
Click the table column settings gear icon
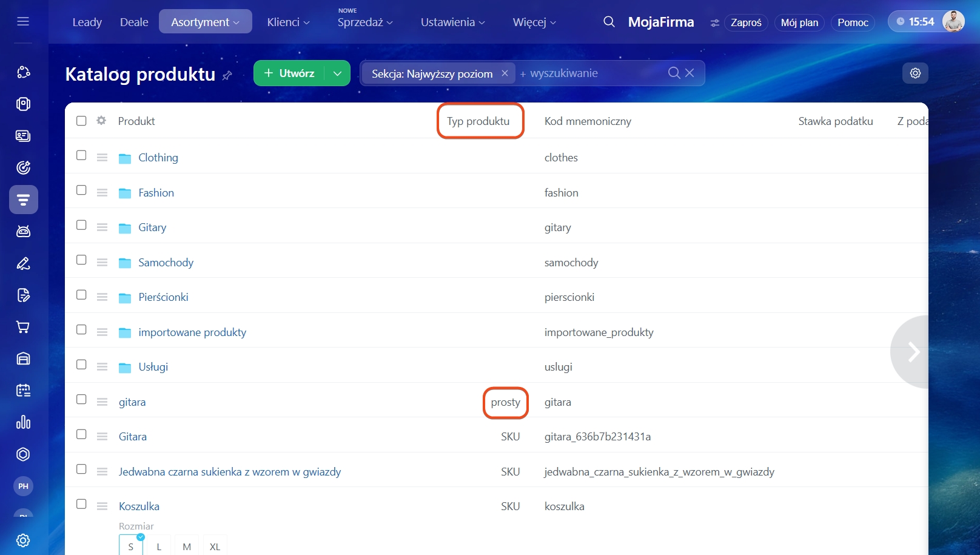pos(101,121)
